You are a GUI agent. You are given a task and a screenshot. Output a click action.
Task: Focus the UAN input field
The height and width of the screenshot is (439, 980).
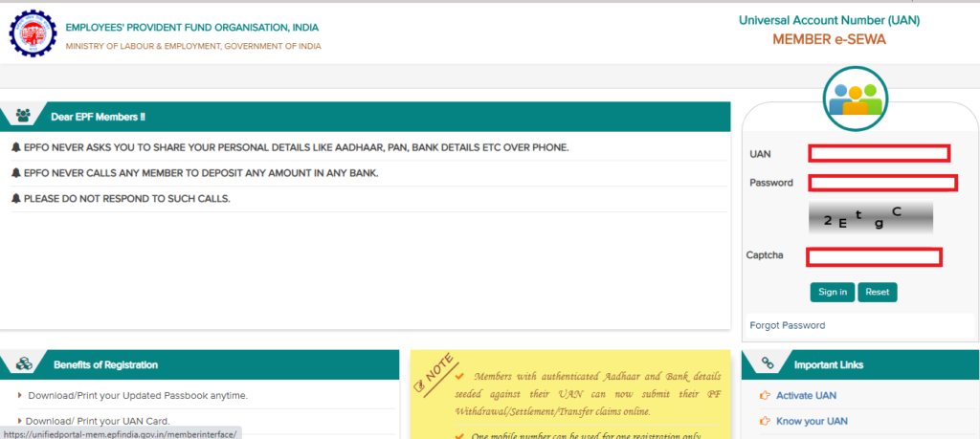coord(880,153)
